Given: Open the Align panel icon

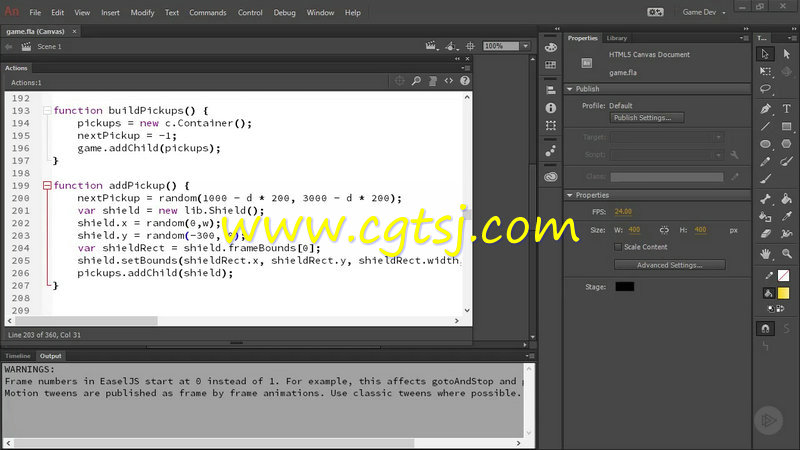Looking at the screenshot, I should pos(551,90).
